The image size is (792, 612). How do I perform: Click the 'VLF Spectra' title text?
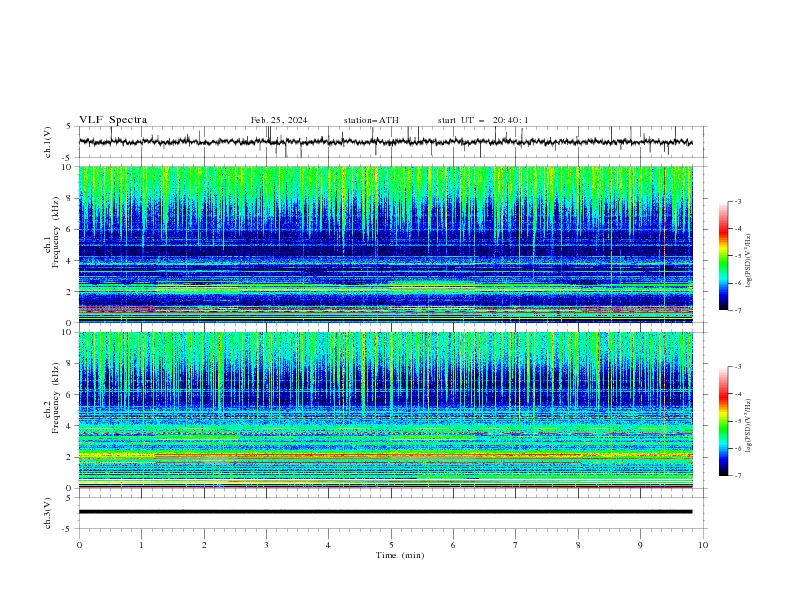click(x=113, y=120)
